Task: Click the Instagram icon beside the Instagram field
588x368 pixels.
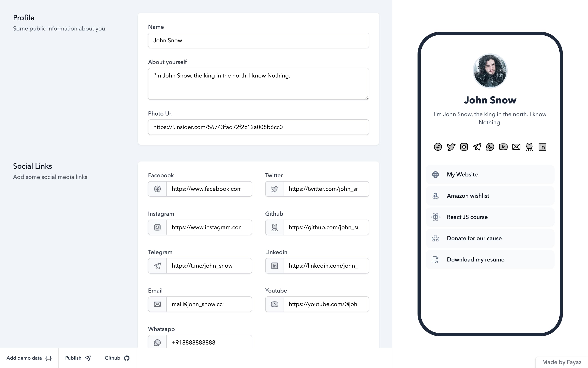Action: pos(157,227)
